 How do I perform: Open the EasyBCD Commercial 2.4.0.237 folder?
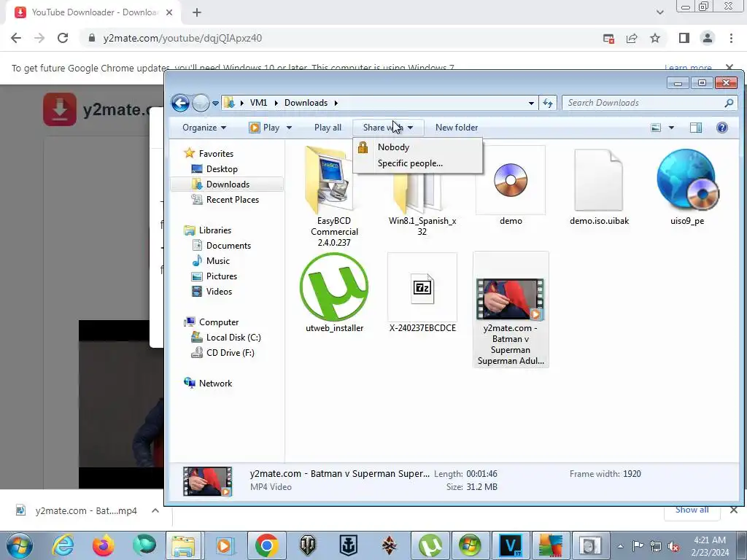(x=334, y=195)
